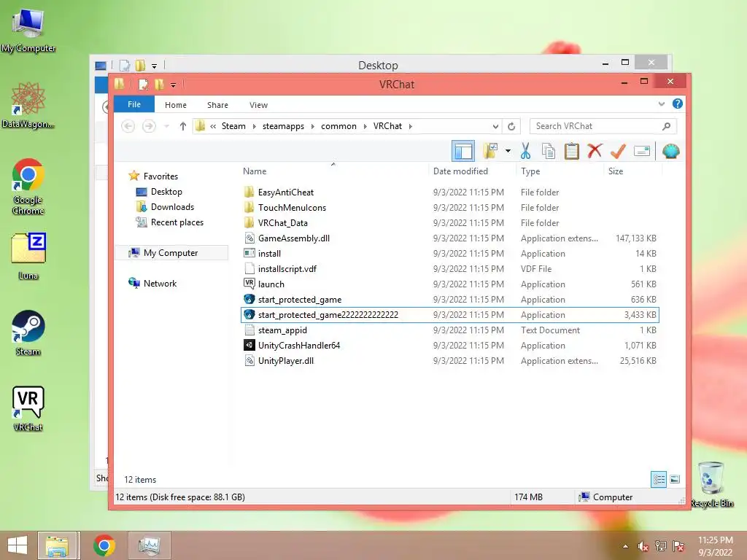This screenshot has width=747, height=560.
Task: Open the folder options toolbar icon
Action: 490,151
